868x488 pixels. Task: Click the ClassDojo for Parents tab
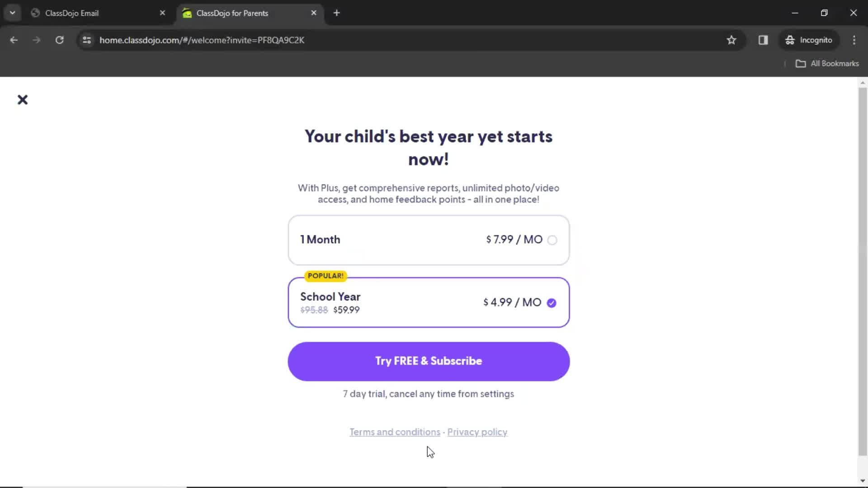click(232, 13)
